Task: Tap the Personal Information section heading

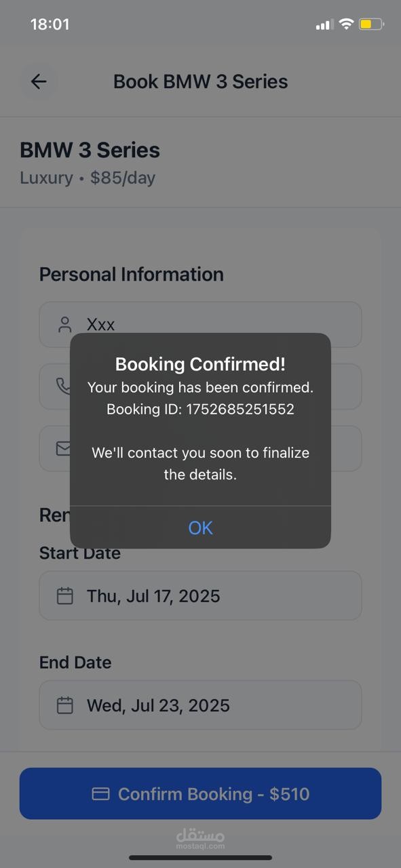Action: 131,274
